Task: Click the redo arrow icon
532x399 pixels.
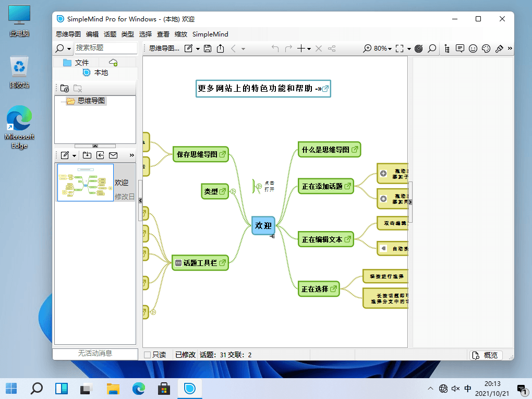Action: 288,49
